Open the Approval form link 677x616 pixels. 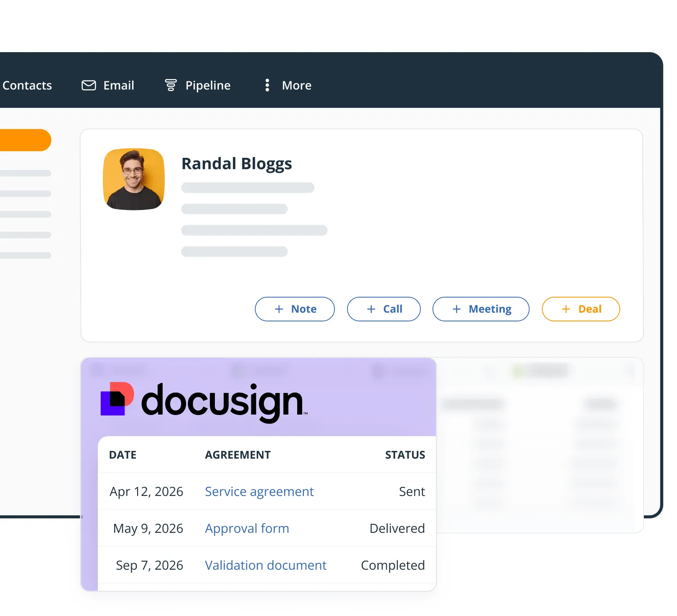click(x=247, y=528)
